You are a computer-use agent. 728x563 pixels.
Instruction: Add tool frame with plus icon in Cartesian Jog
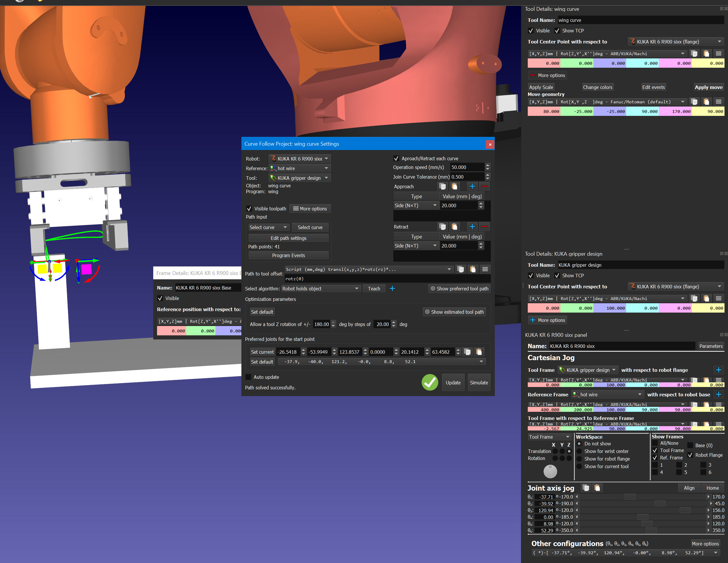click(718, 370)
